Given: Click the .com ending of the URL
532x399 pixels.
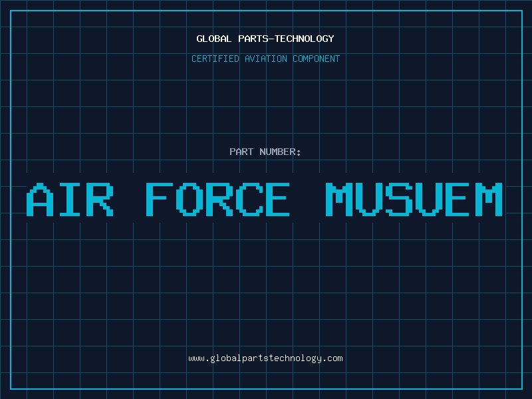Looking at the screenshot, I should pyautogui.click(x=332, y=358).
